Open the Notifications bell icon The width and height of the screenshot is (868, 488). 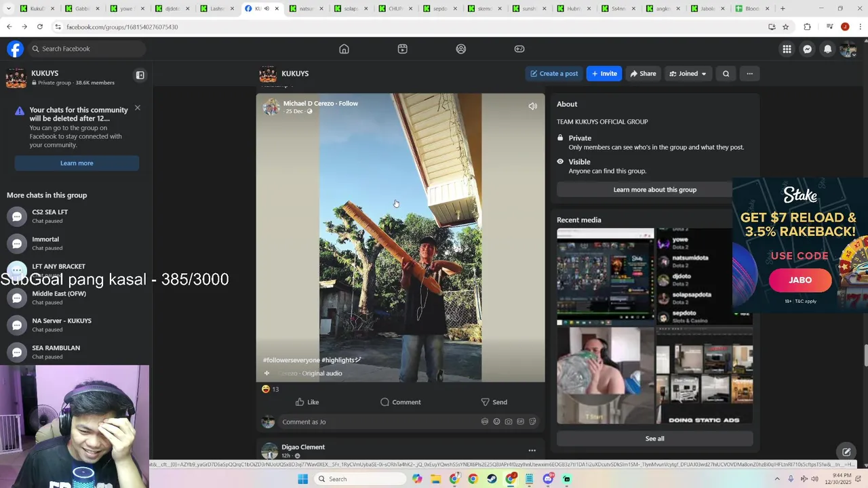827,49
